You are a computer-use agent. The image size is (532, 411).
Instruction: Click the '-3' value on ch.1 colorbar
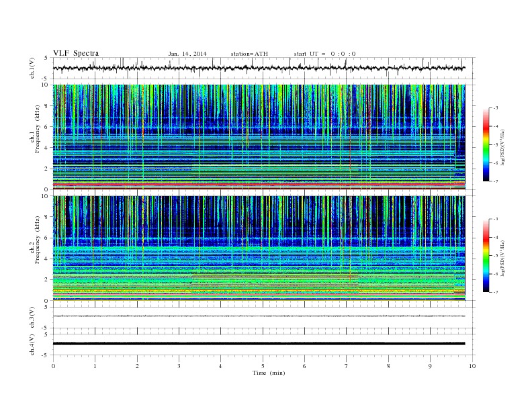pyautogui.click(x=496, y=108)
